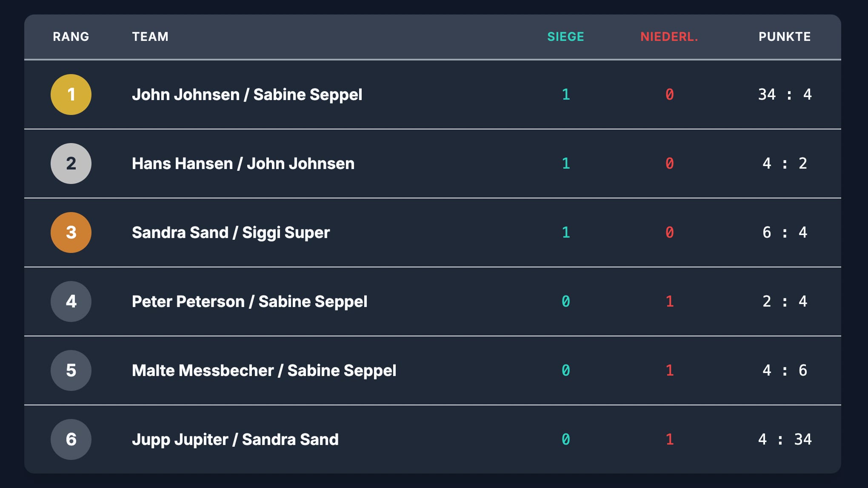868x488 pixels.
Task: Click the gray rank 4 badge
Action: tap(71, 301)
